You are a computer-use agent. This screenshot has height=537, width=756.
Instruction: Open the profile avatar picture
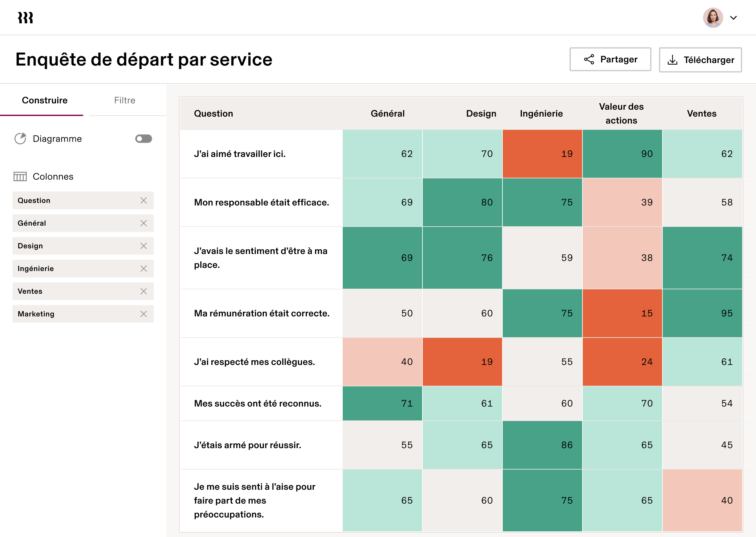tap(713, 18)
